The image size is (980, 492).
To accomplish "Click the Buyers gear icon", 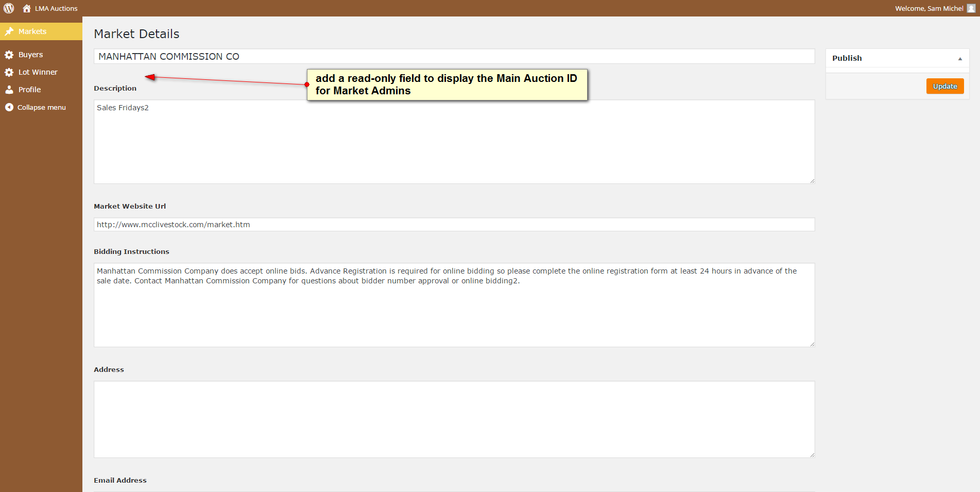I will [9, 55].
